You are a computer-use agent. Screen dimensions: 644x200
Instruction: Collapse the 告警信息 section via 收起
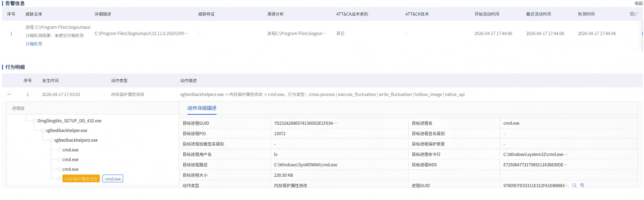(638, 3)
